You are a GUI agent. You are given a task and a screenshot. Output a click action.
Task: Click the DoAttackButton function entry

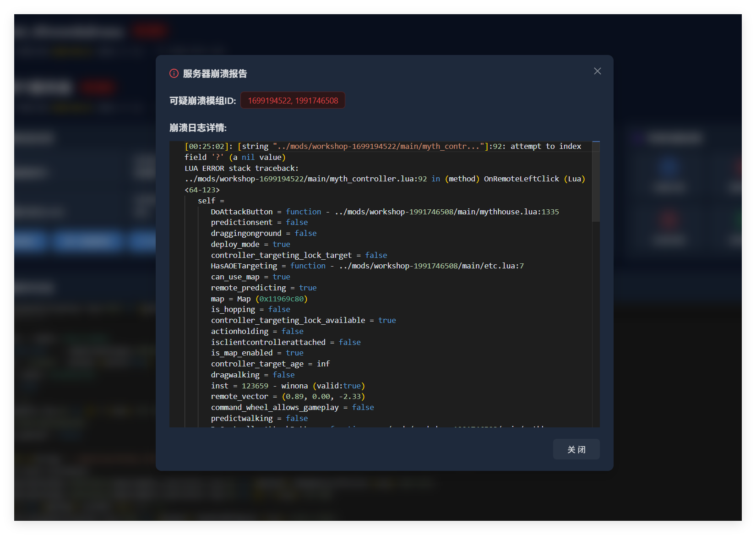385,212
